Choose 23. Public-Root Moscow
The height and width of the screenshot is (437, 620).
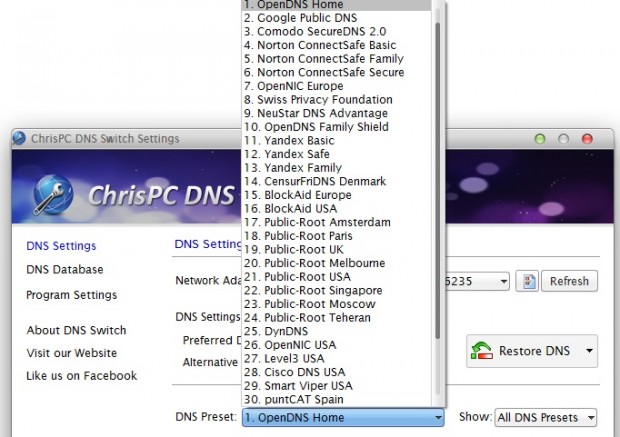tap(336, 305)
